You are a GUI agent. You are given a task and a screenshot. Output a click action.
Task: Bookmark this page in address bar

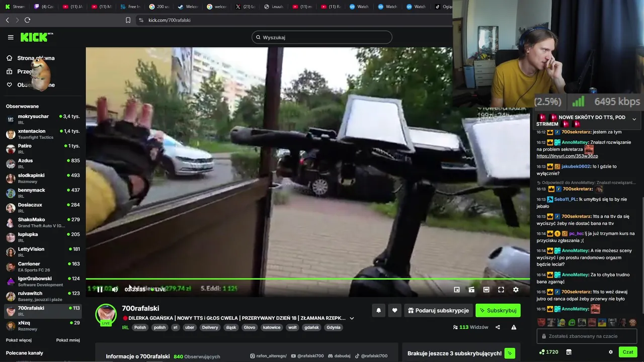tap(128, 20)
